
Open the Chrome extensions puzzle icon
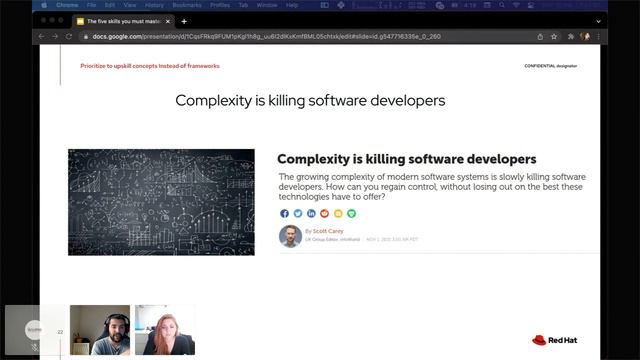point(571,37)
